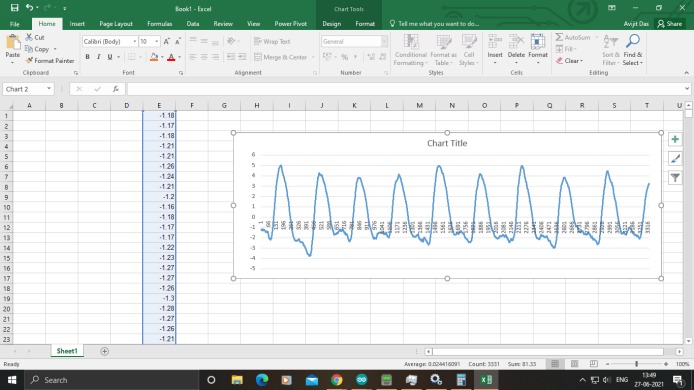
Task: Open Font dialog launcher
Action: tap(181, 73)
